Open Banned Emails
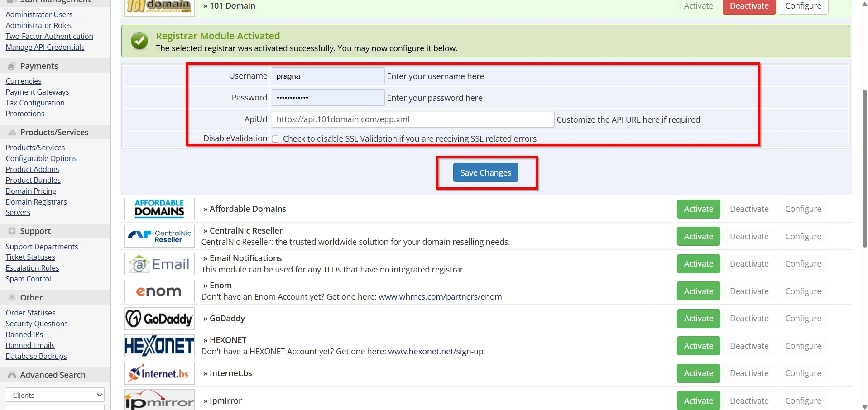The height and width of the screenshot is (410, 868). 30,345
